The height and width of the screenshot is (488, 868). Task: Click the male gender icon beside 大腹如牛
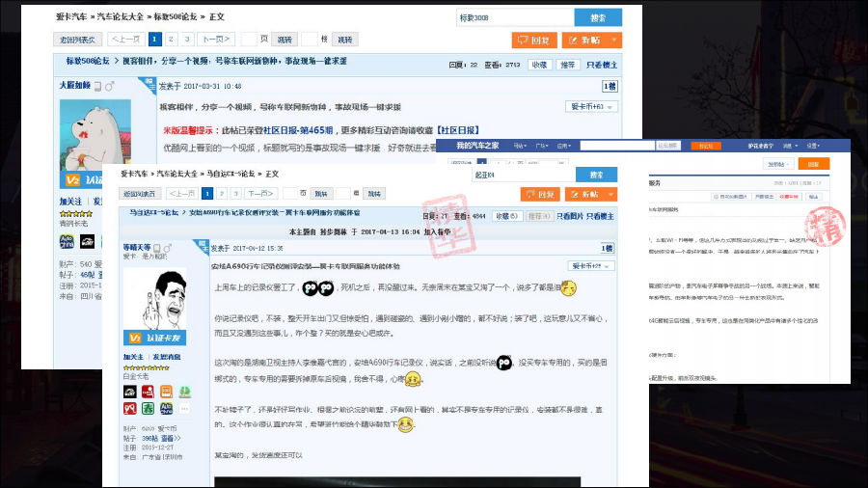click(109, 86)
